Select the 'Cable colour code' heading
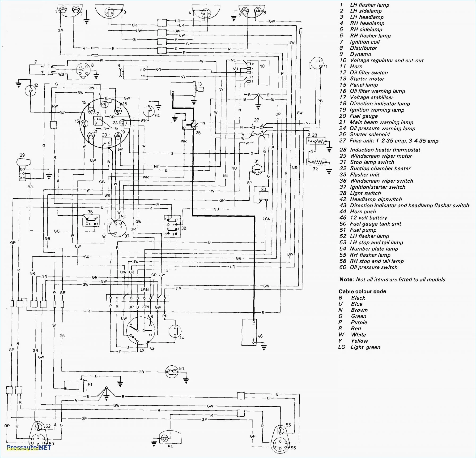Screen dimensions: 476x458 (x=362, y=291)
